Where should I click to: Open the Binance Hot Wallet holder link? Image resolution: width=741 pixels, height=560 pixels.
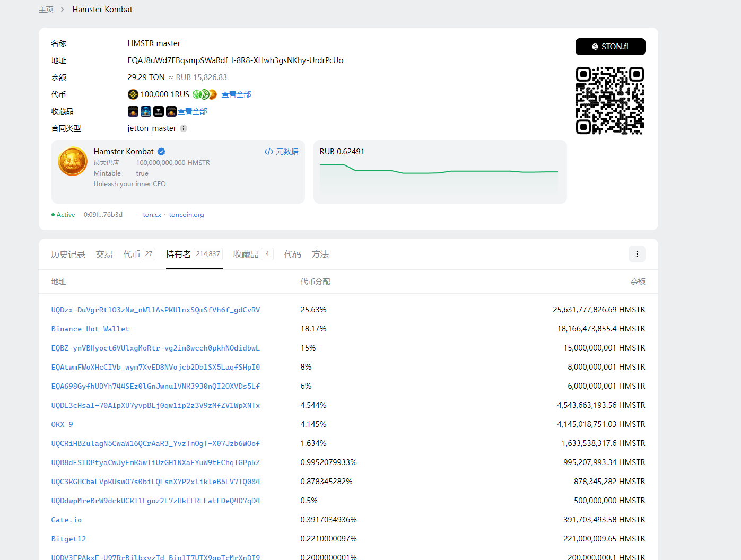(90, 329)
